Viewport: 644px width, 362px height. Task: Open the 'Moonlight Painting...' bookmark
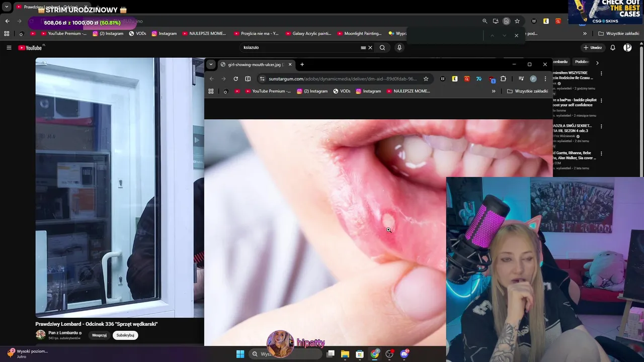point(359,34)
